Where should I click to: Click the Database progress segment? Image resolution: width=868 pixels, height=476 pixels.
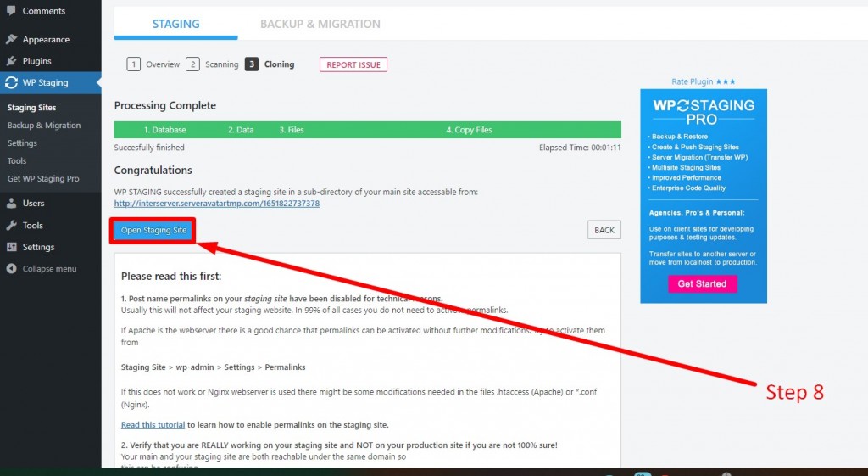pos(165,130)
